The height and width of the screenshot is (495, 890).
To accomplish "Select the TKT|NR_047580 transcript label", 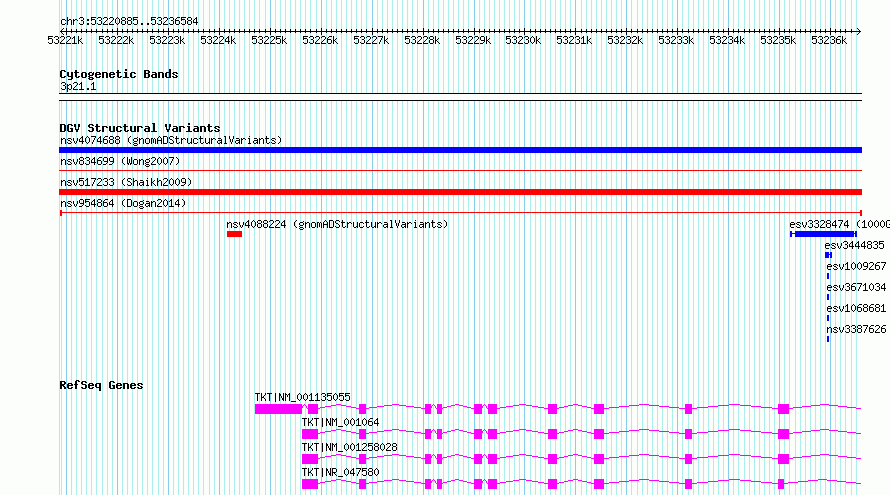I will pos(340,472).
